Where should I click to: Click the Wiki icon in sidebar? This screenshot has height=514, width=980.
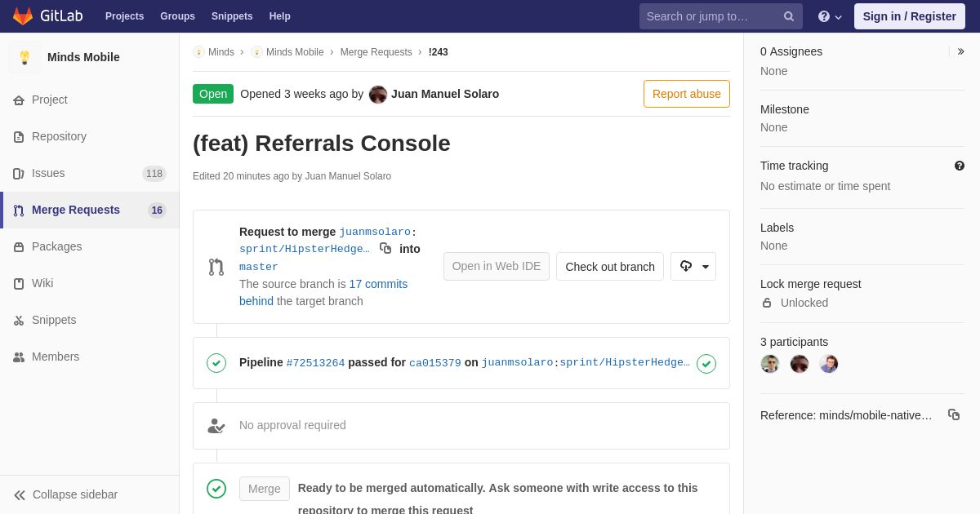(19, 283)
